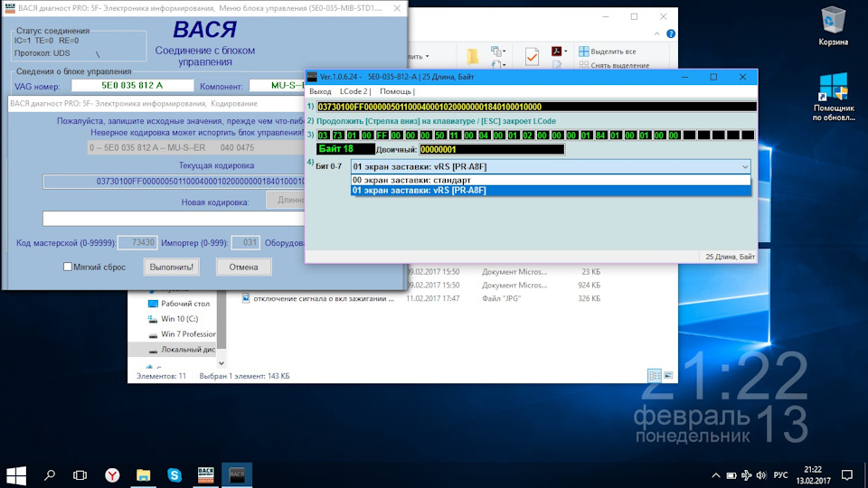
Task: Open the taskbar search magnifier
Action: pos(50,474)
